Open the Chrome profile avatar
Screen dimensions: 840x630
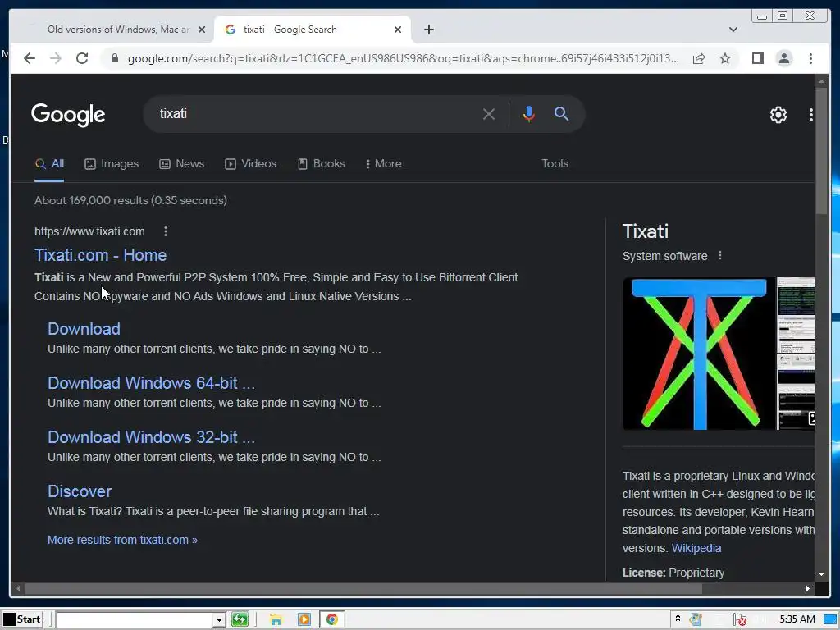[783, 58]
